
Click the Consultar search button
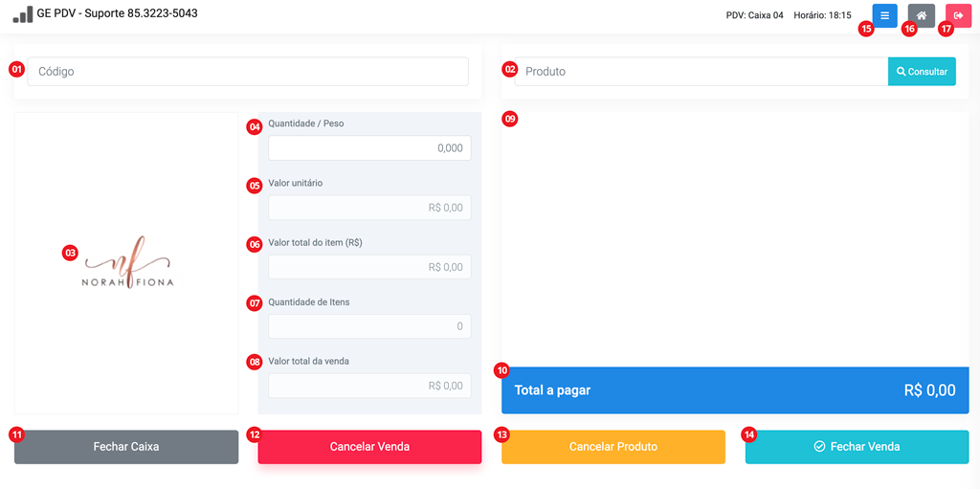click(x=922, y=72)
